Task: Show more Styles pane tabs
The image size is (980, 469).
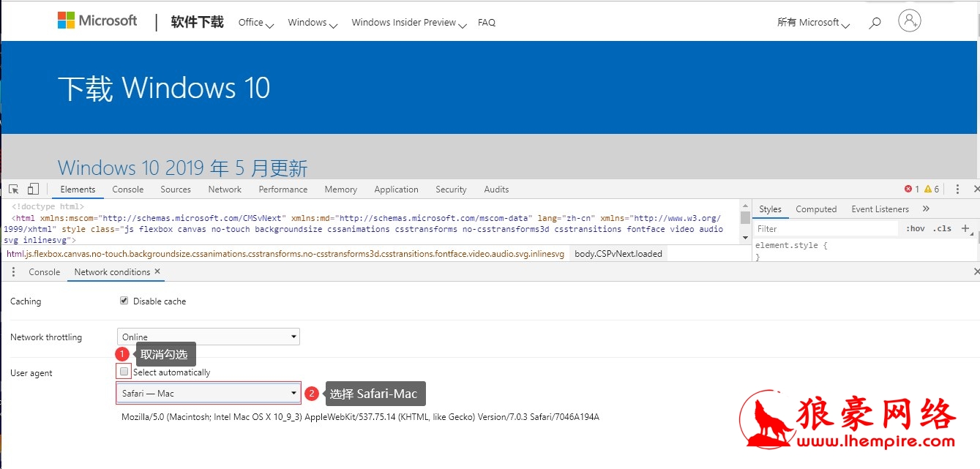Action: click(x=926, y=209)
